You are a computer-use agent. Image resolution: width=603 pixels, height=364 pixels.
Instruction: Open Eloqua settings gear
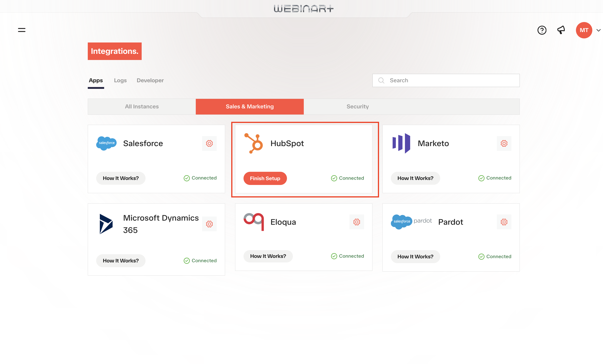[357, 222]
